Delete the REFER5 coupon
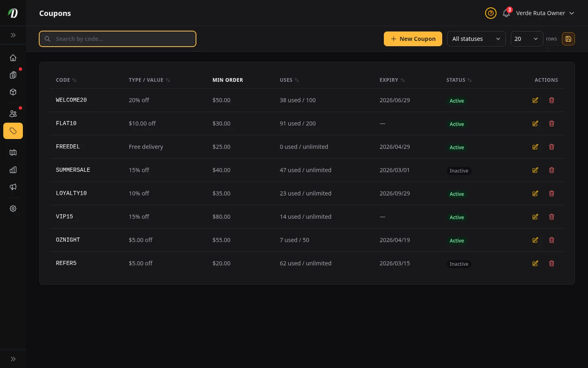This screenshot has height=368, width=588. click(552, 263)
